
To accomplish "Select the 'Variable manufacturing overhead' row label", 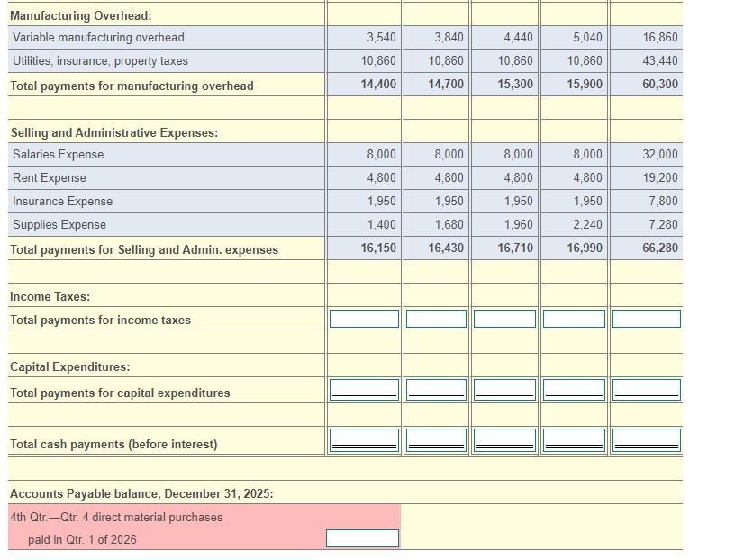I will click(98, 37).
